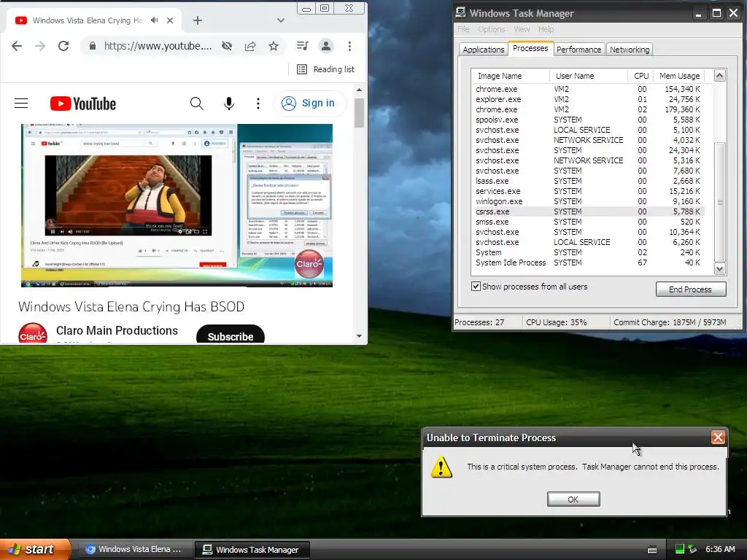Open Task Manager Help menu
The height and width of the screenshot is (560, 747).
[546, 29]
